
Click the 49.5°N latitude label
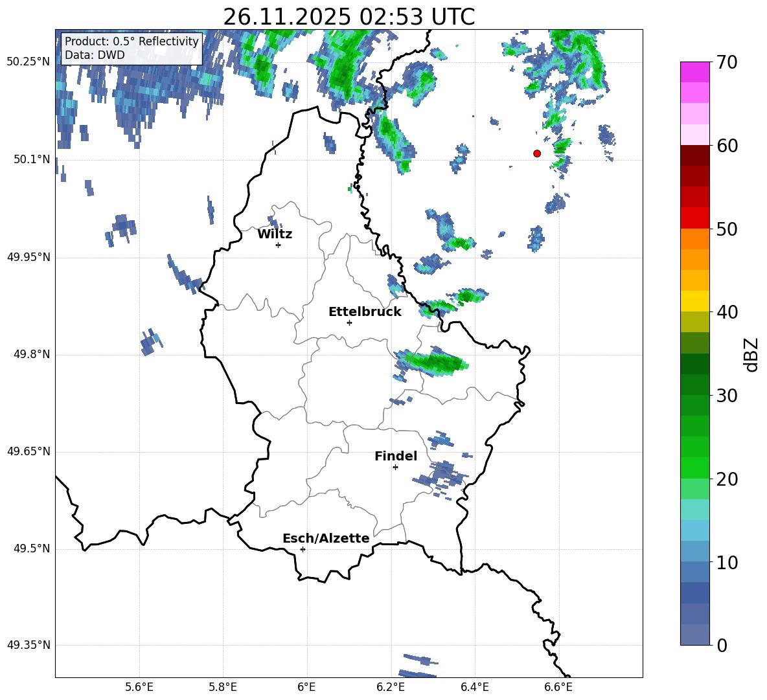(x=32, y=548)
